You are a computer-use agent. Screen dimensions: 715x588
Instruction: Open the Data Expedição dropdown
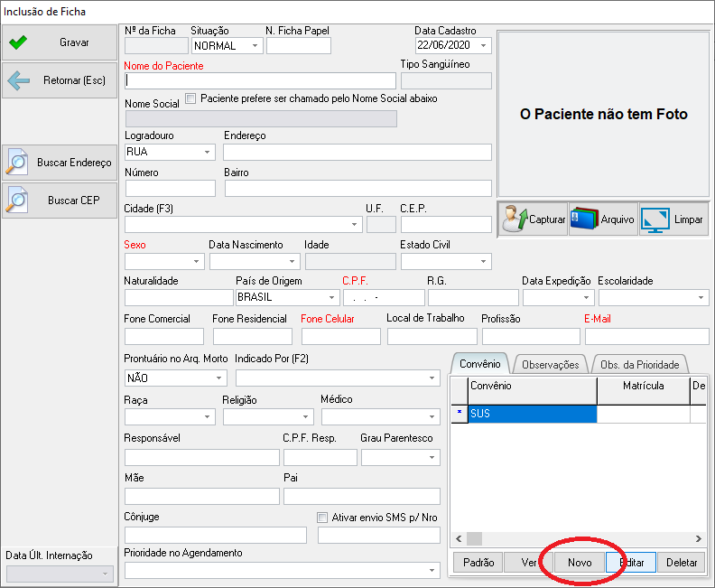pyautogui.click(x=587, y=297)
